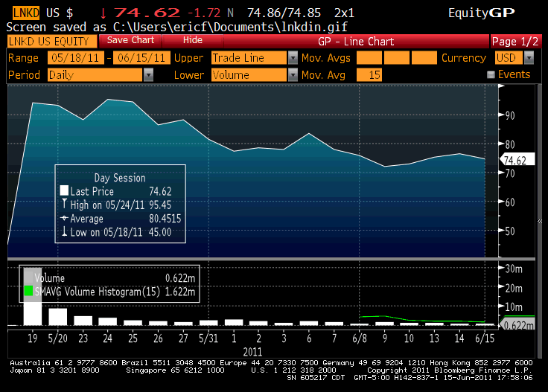548x392 pixels.
Task: Click the third Mov. Avgs field
Action: pyautogui.click(x=424, y=57)
